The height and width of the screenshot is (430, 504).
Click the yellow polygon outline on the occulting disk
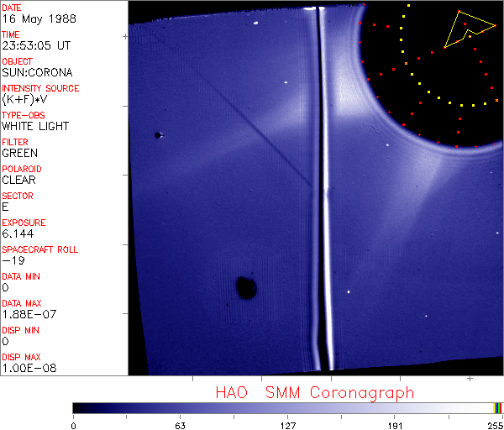[x=470, y=29]
